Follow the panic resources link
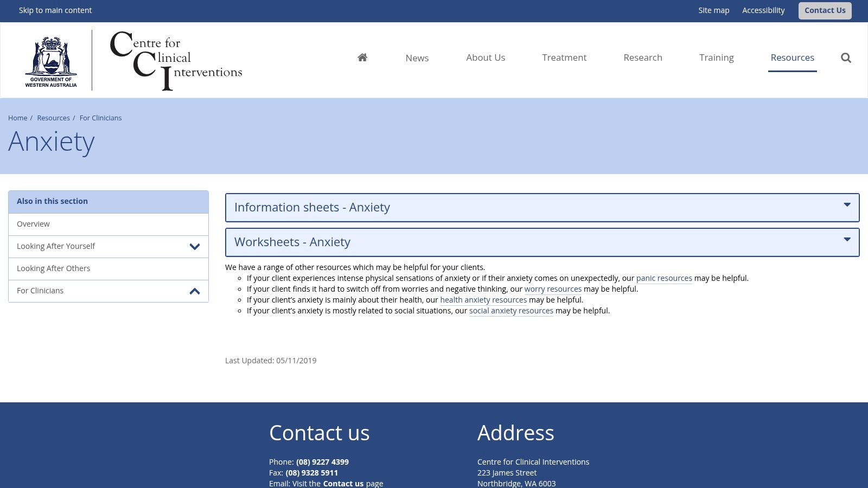 pos(664,278)
